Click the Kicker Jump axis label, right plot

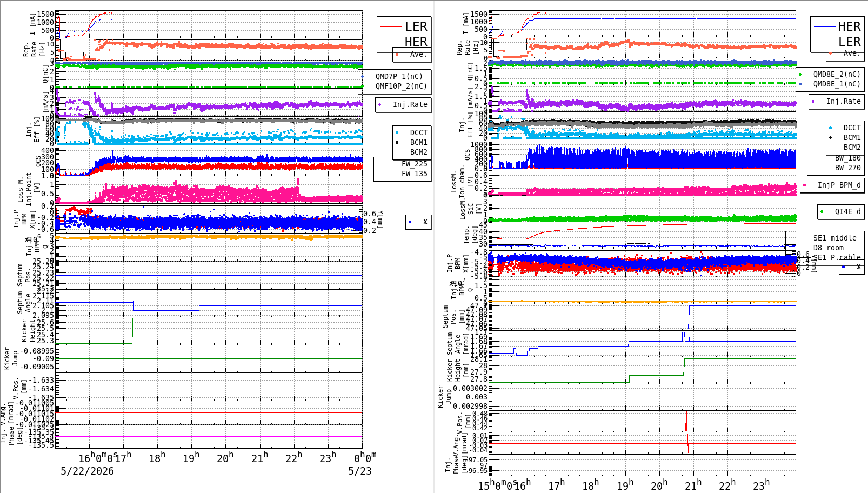tap(444, 397)
